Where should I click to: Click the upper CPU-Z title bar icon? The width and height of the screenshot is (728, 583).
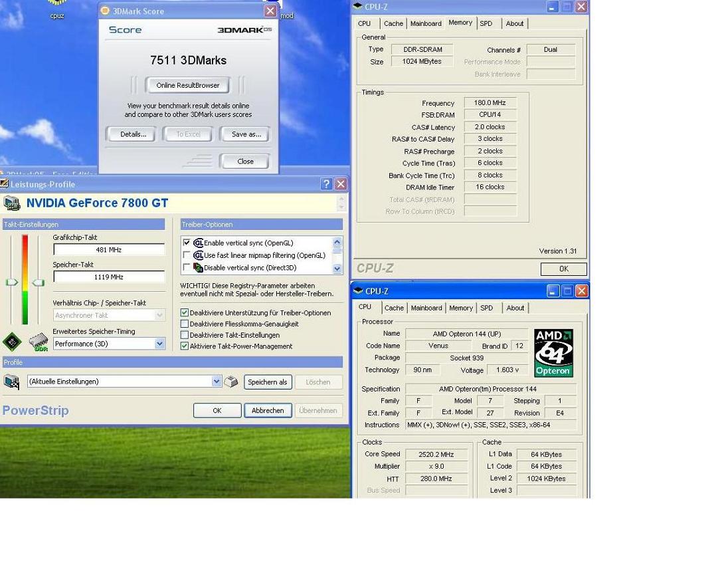[357, 7]
